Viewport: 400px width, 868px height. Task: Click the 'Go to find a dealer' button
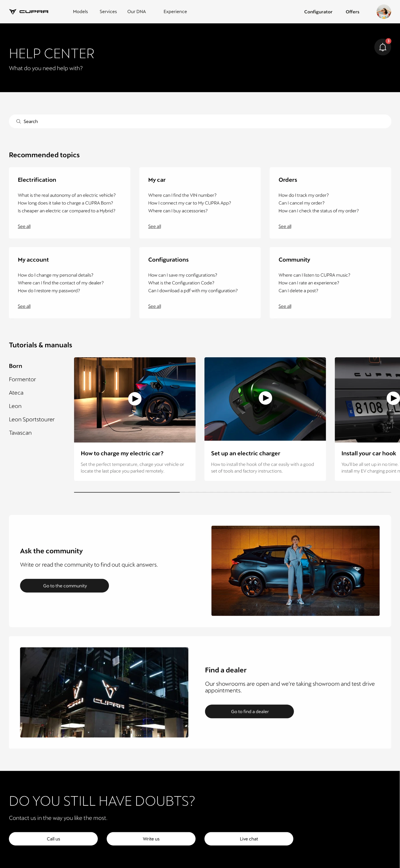(249, 711)
